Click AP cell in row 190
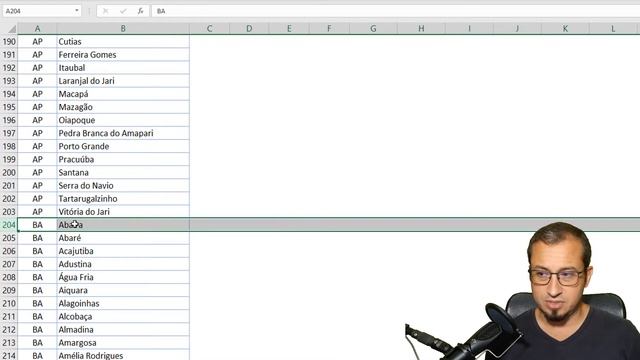The image size is (640, 360). (x=37, y=42)
